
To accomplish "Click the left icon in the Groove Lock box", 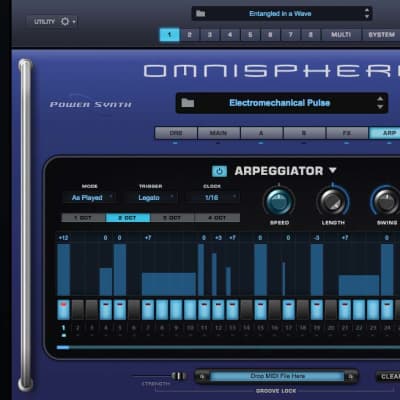I will point(202,377).
